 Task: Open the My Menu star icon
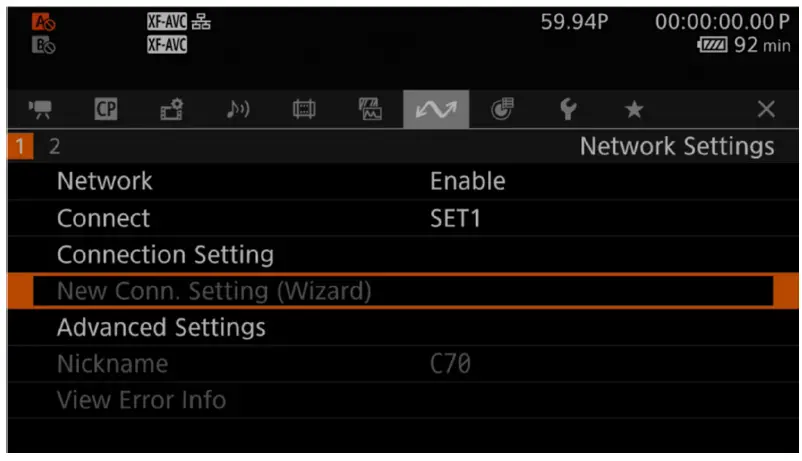(633, 110)
